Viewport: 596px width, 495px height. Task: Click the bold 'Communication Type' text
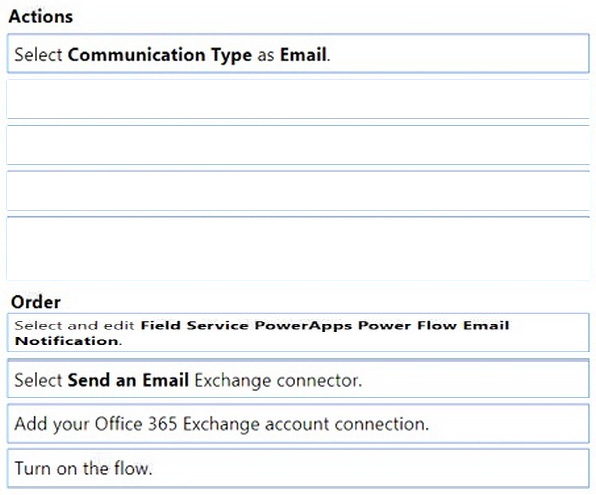pos(160,55)
